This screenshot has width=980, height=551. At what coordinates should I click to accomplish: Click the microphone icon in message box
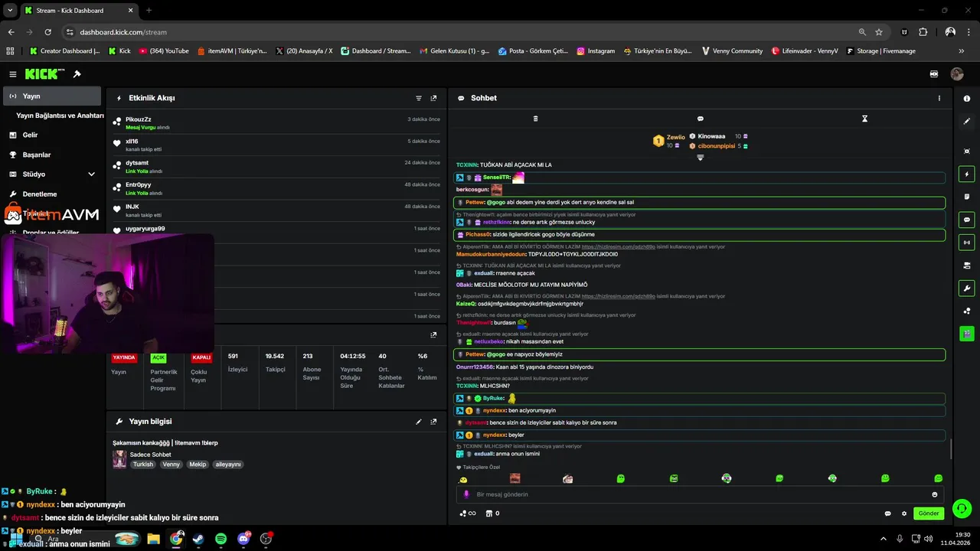tap(465, 494)
